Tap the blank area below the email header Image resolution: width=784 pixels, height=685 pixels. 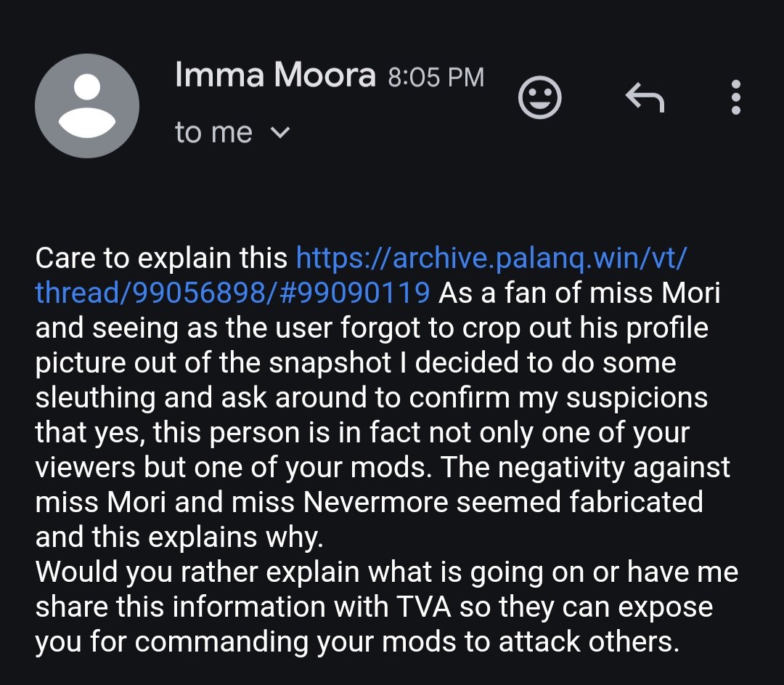[x=392, y=200]
